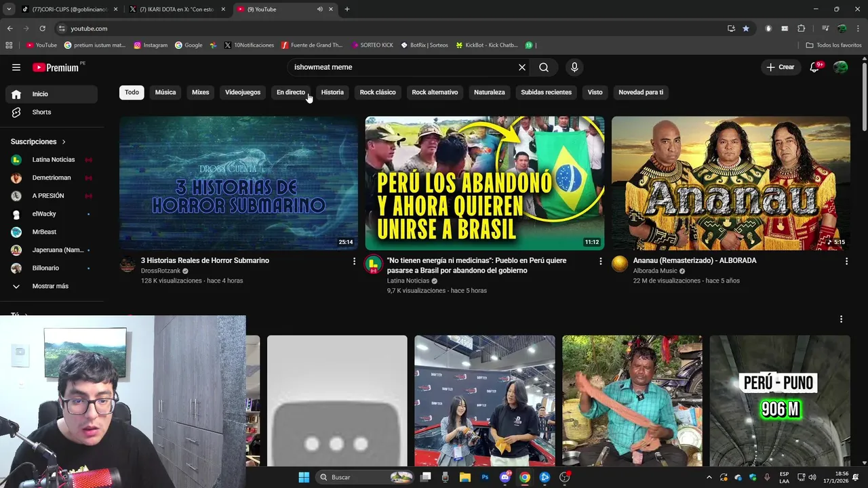Go back to previous page

click(9, 28)
